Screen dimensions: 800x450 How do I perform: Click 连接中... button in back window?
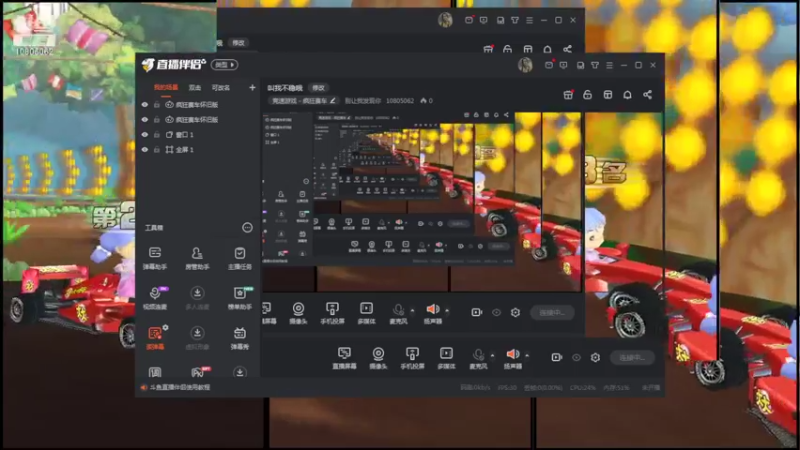click(x=552, y=312)
